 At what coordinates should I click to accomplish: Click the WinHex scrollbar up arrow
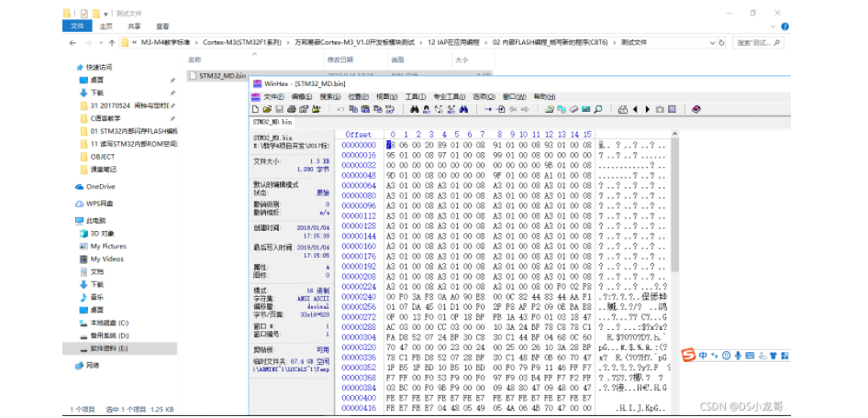coord(674,134)
